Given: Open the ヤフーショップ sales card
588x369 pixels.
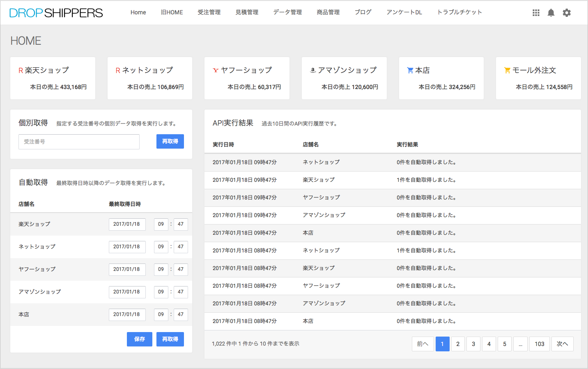Looking at the screenshot, I should (247, 78).
